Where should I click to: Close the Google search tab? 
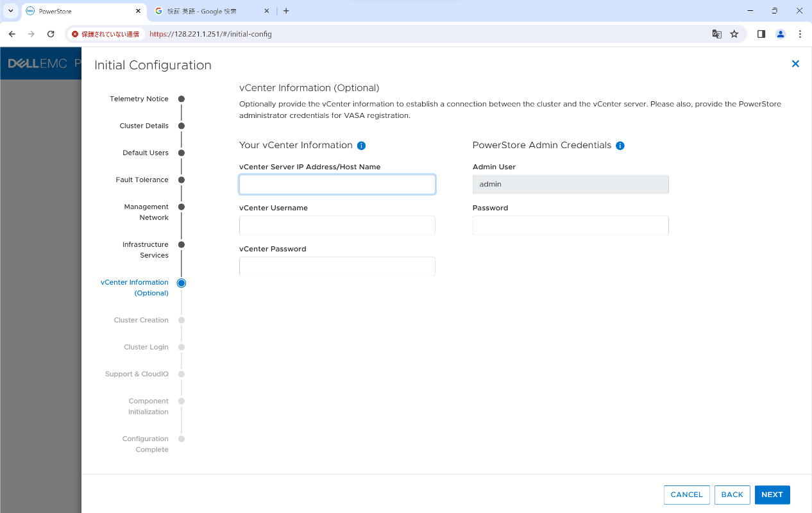tap(267, 11)
